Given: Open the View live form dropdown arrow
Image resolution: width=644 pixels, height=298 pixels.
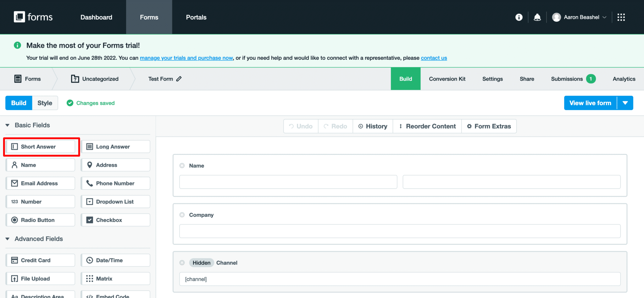Looking at the screenshot, I should click(x=625, y=103).
